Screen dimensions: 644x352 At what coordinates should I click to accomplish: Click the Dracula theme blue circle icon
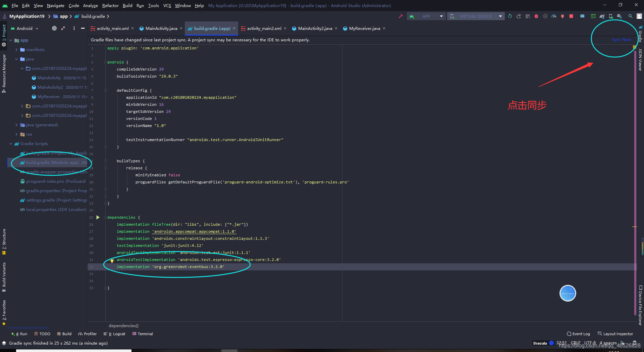pyautogui.click(x=551, y=343)
